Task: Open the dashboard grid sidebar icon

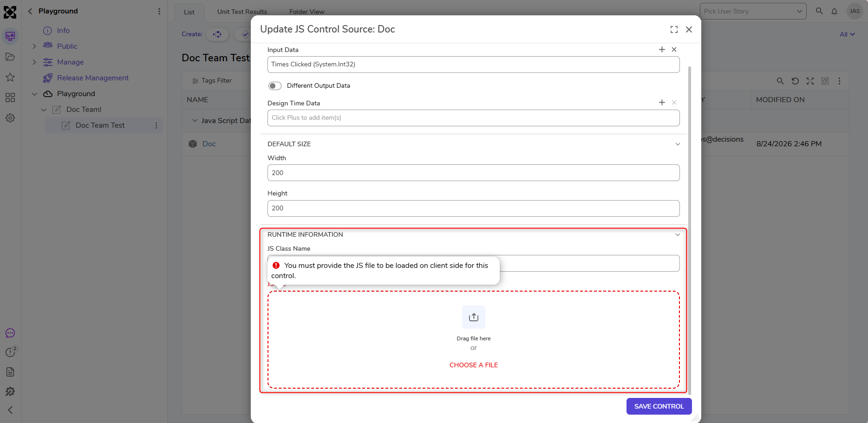Action: [10, 98]
